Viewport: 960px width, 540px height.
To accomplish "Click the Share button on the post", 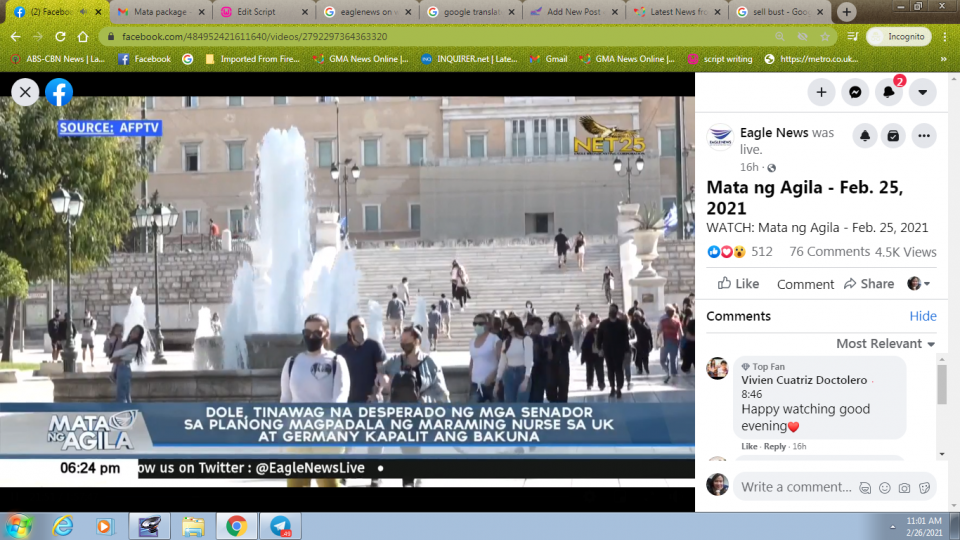I will (x=868, y=284).
